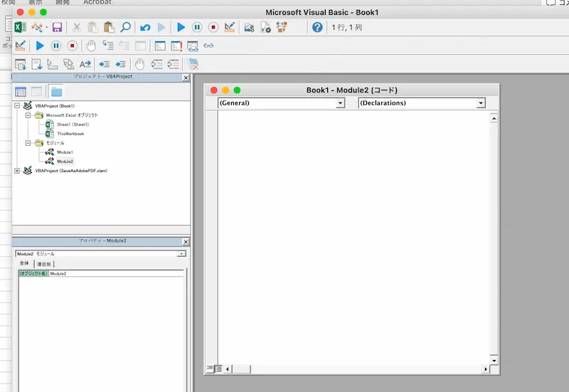
Task: Click the Complete Word 'A' icon
Action: [x=85, y=65]
